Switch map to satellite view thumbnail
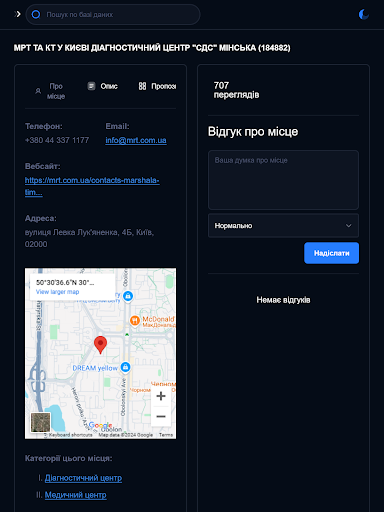This screenshot has width=384, height=512. (40, 422)
